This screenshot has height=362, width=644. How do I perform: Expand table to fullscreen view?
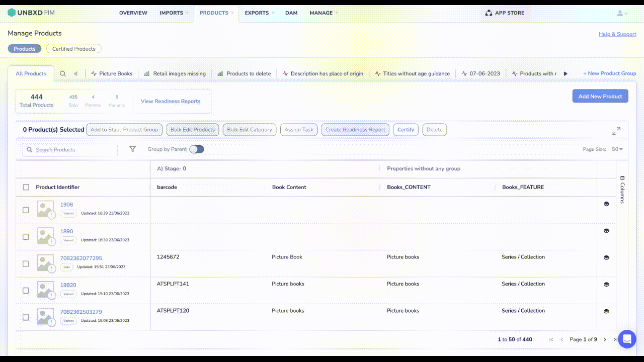(616, 131)
